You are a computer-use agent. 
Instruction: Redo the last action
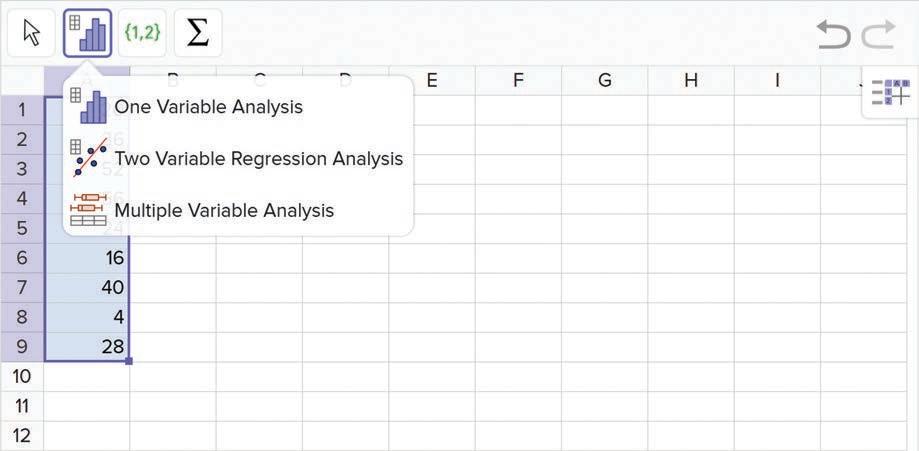[x=879, y=36]
